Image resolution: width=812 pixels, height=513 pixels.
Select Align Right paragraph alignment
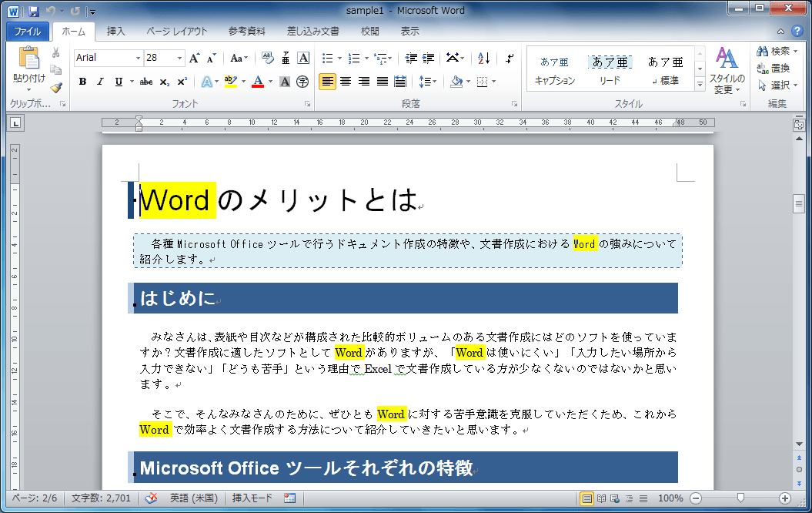pyautogui.click(x=364, y=82)
